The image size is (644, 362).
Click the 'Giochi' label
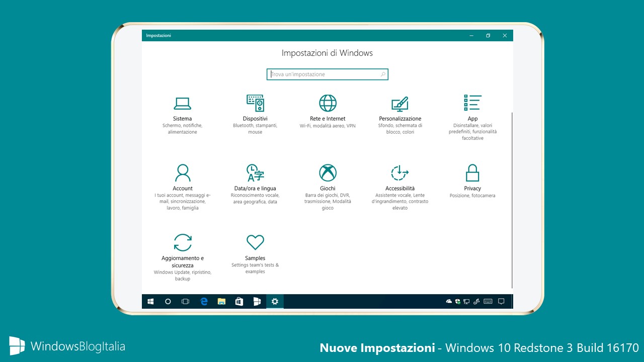(x=328, y=189)
